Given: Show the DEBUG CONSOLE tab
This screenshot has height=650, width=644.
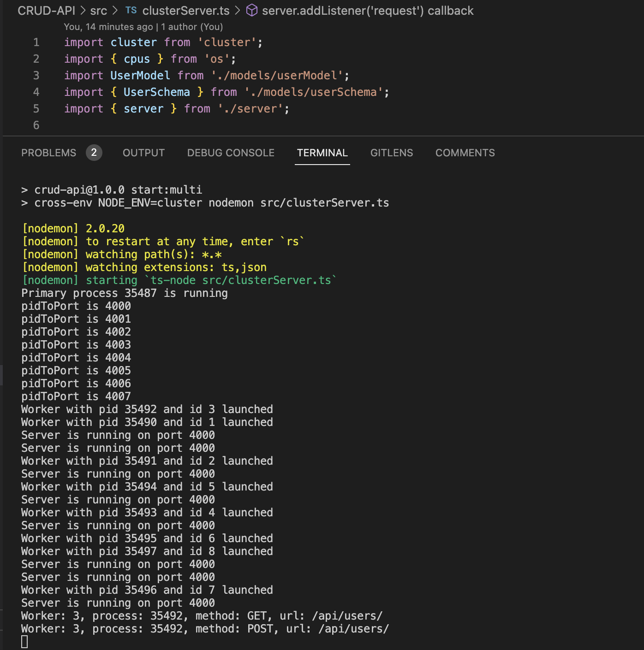Looking at the screenshot, I should 231,153.
